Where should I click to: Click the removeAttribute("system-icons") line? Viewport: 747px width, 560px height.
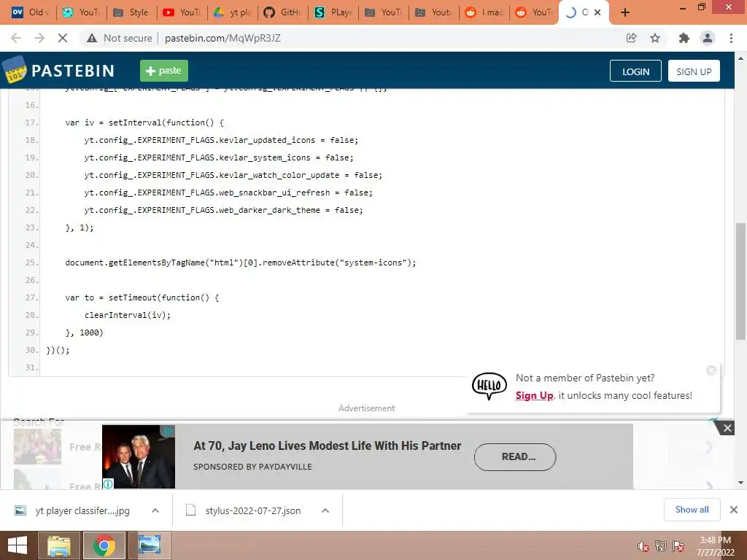[241, 262]
